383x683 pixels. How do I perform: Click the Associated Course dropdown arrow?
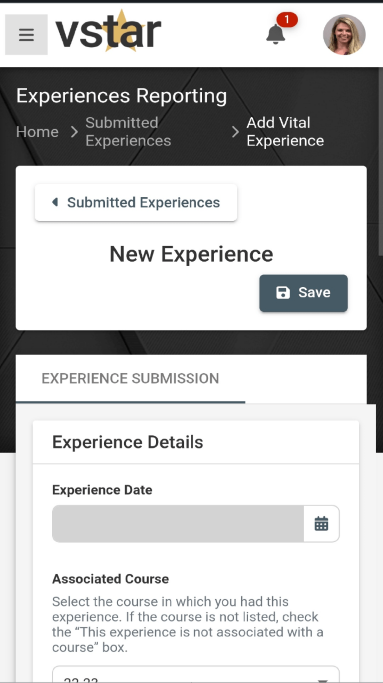click(322, 680)
